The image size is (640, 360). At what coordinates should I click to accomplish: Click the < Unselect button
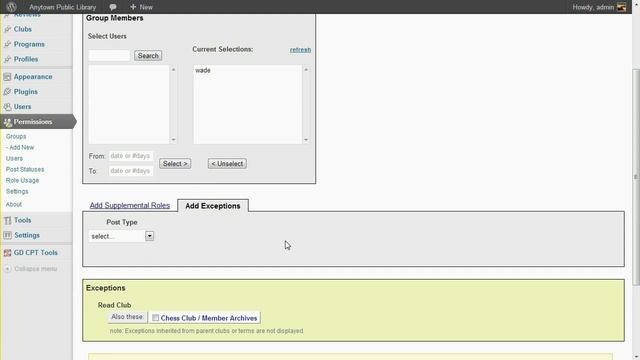click(227, 164)
